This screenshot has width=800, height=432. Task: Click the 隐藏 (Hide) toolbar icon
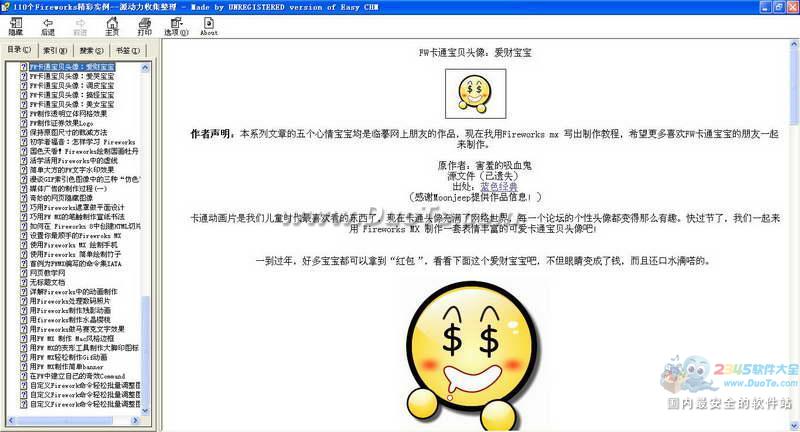tap(16, 26)
